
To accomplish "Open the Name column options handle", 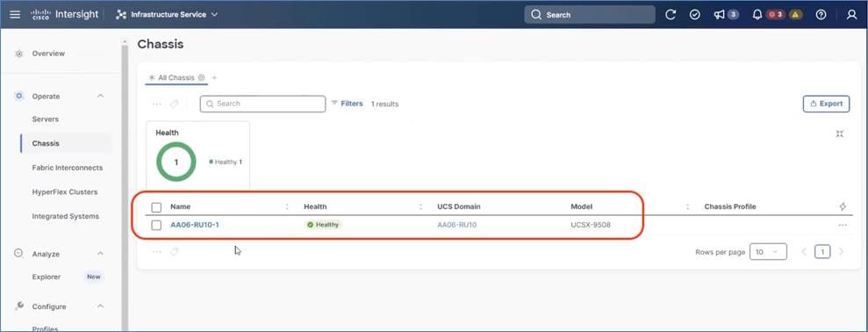I will 287,206.
